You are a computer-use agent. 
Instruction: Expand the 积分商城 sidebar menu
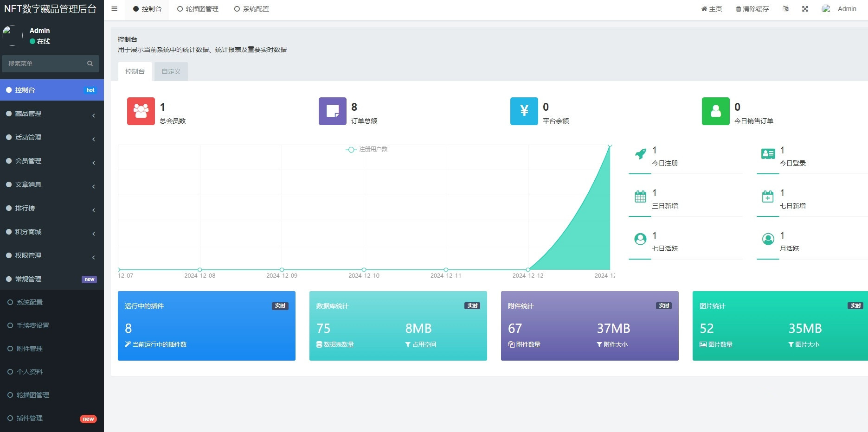pyautogui.click(x=51, y=232)
